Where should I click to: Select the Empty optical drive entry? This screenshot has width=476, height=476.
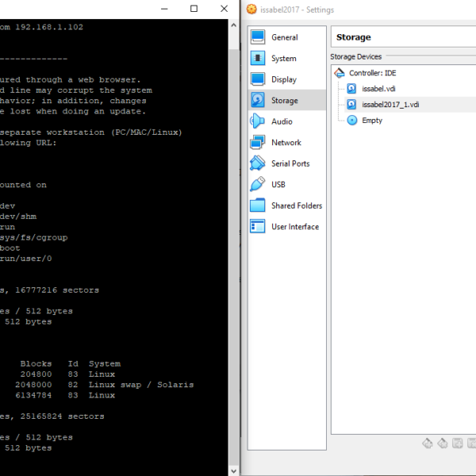coord(371,121)
